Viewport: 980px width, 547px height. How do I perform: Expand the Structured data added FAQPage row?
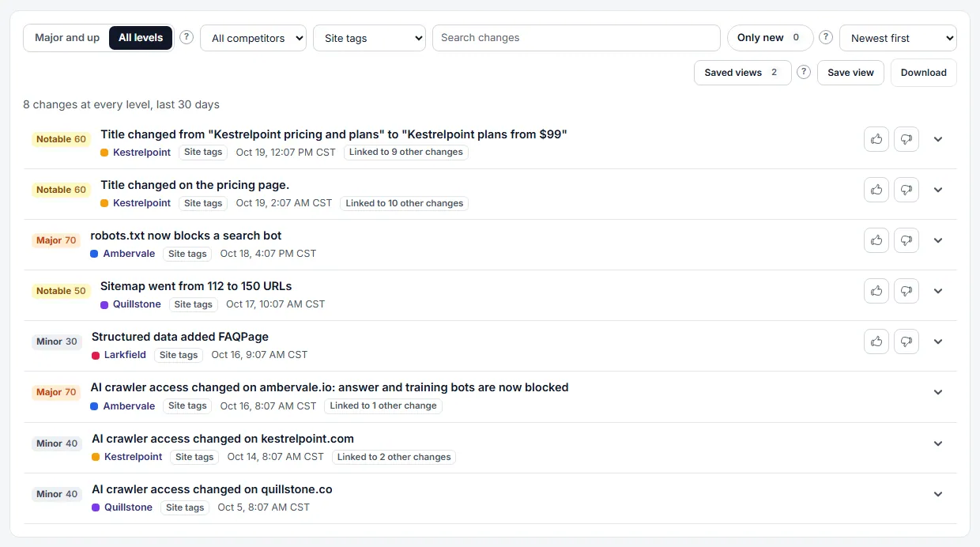938,341
